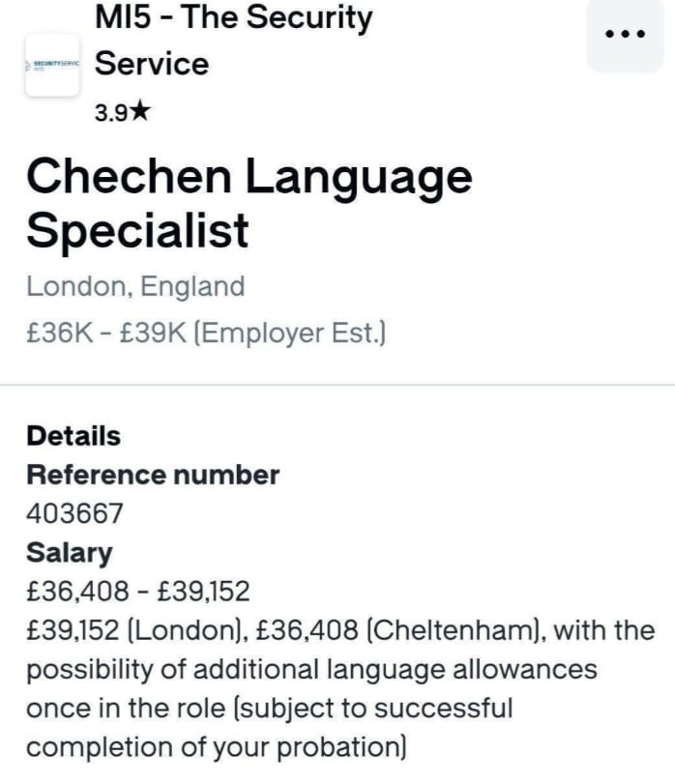
Task: Click the bold Salary heading
Action: [69, 553]
